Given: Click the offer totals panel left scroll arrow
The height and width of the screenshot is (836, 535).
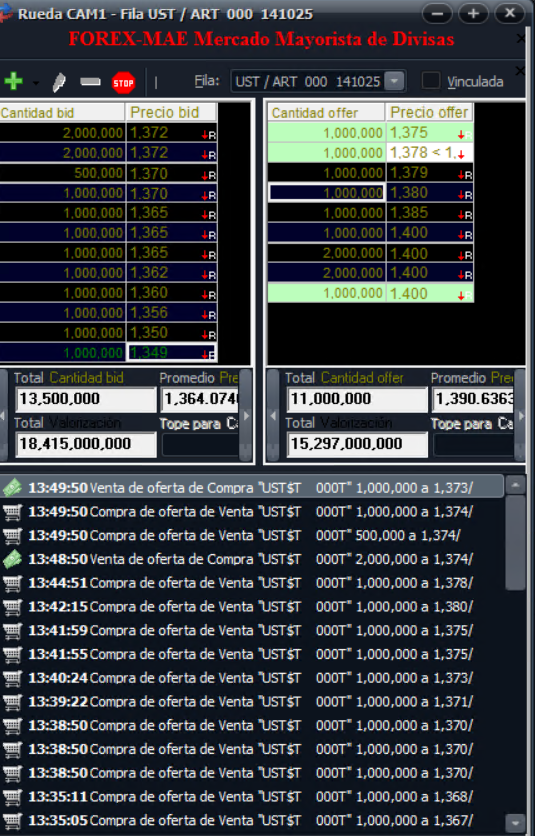Looking at the screenshot, I should pyautogui.click(x=273, y=415).
